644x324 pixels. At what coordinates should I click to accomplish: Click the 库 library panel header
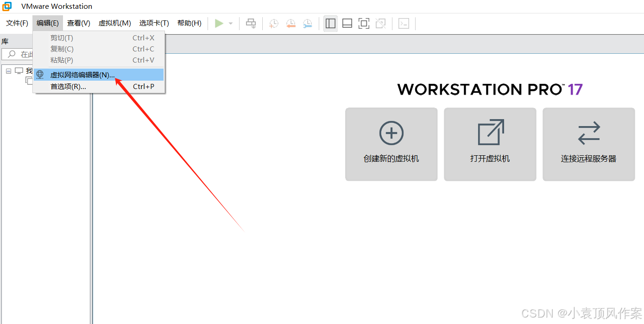[x=5, y=41]
